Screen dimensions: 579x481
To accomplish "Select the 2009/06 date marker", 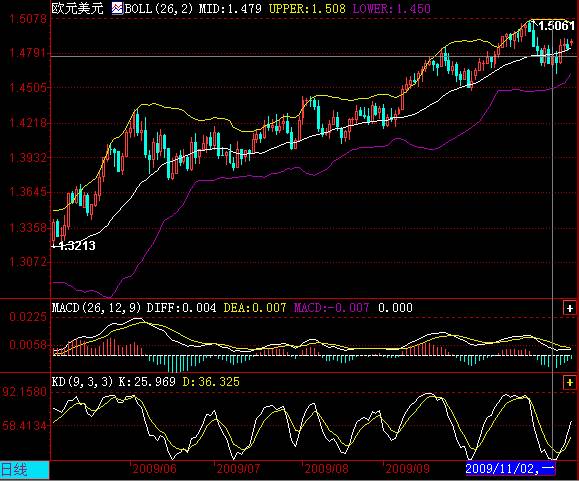I will (154, 469).
